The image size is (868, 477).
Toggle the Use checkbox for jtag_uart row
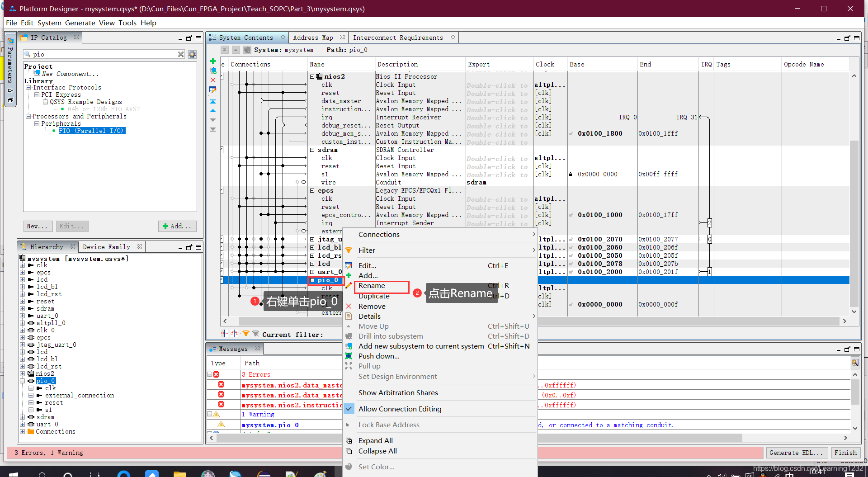pyautogui.click(x=222, y=239)
